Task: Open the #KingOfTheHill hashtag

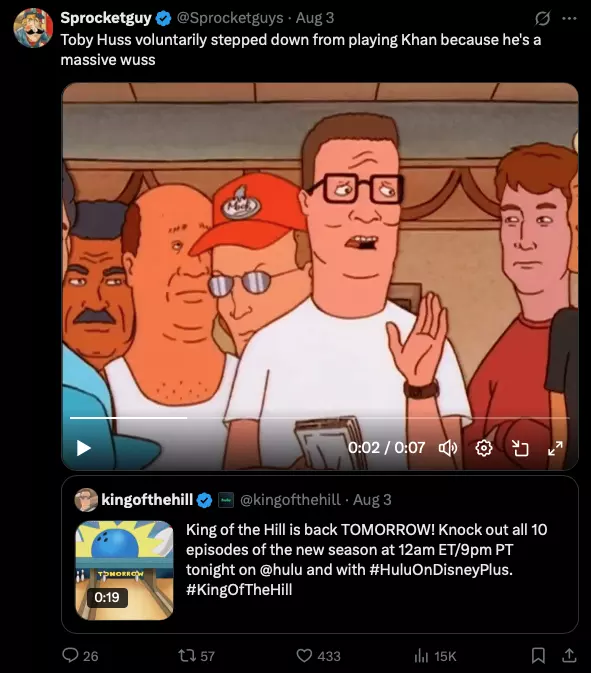Action: click(239, 589)
